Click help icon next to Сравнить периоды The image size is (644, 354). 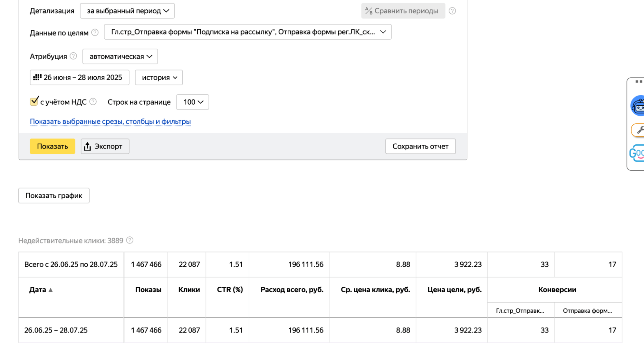coord(452,11)
